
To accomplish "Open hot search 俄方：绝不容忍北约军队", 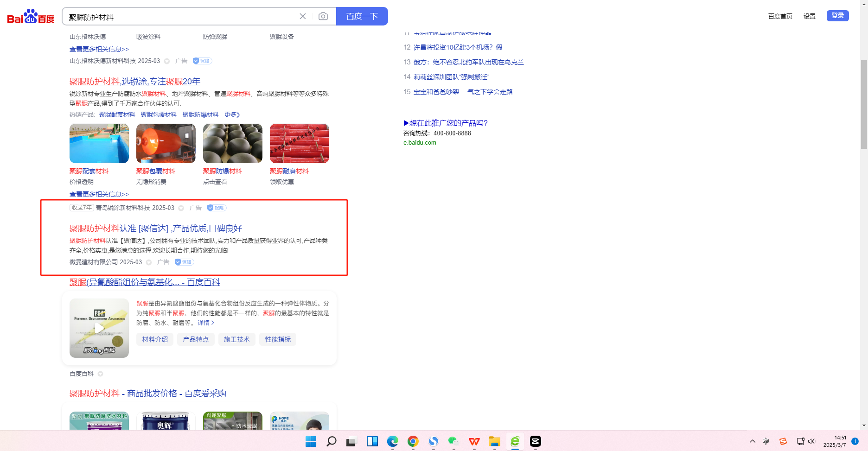I will [x=469, y=62].
